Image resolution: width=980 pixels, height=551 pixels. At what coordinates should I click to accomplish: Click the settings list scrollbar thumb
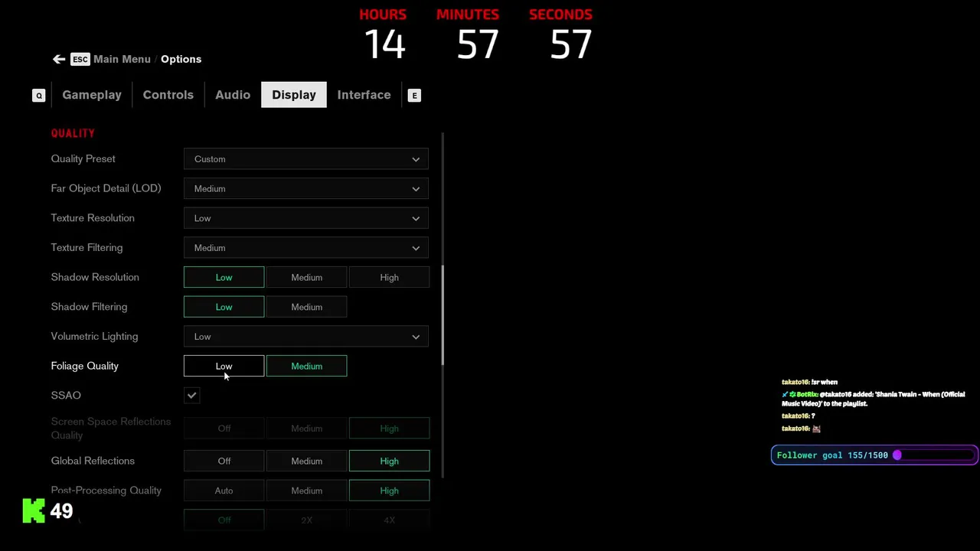coord(443,315)
